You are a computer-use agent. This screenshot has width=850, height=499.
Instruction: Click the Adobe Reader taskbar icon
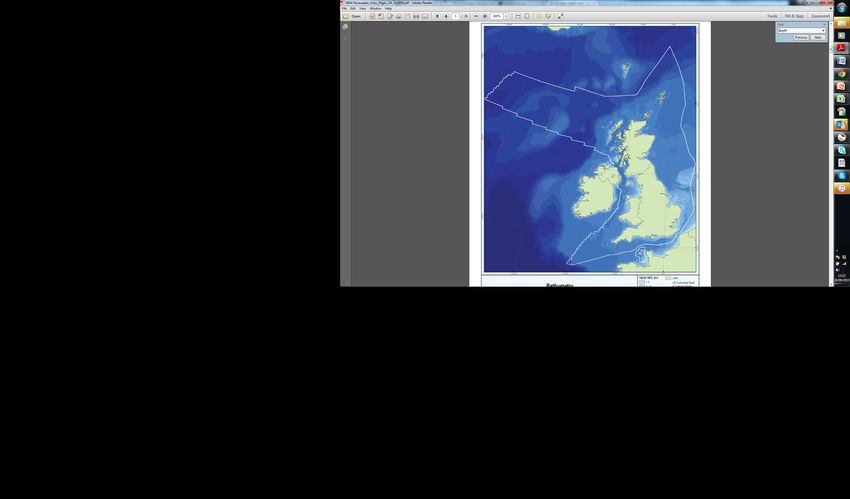coord(841,48)
